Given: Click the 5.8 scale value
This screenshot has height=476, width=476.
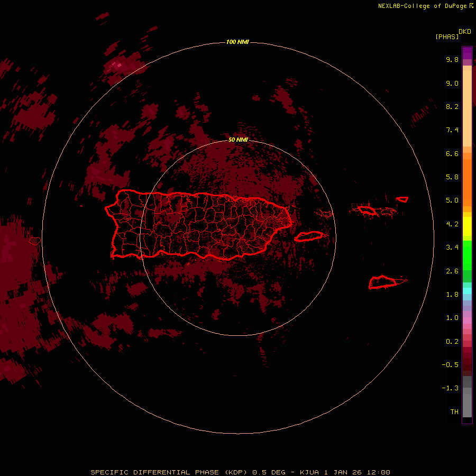Looking at the screenshot, I should (x=452, y=177).
